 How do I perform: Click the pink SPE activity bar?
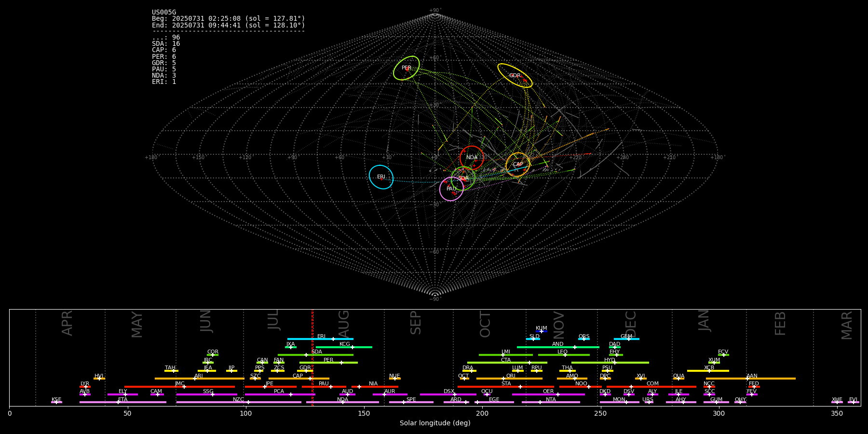point(411,402)
